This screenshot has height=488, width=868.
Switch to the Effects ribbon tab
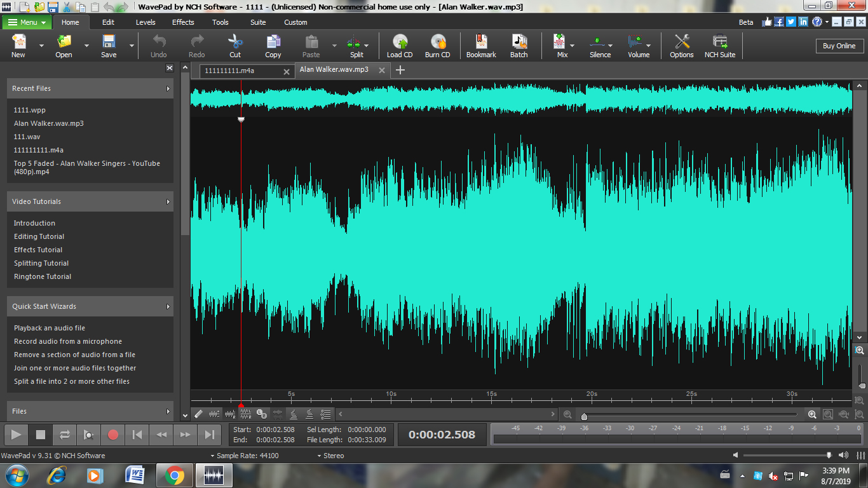[x=183, y=22]
